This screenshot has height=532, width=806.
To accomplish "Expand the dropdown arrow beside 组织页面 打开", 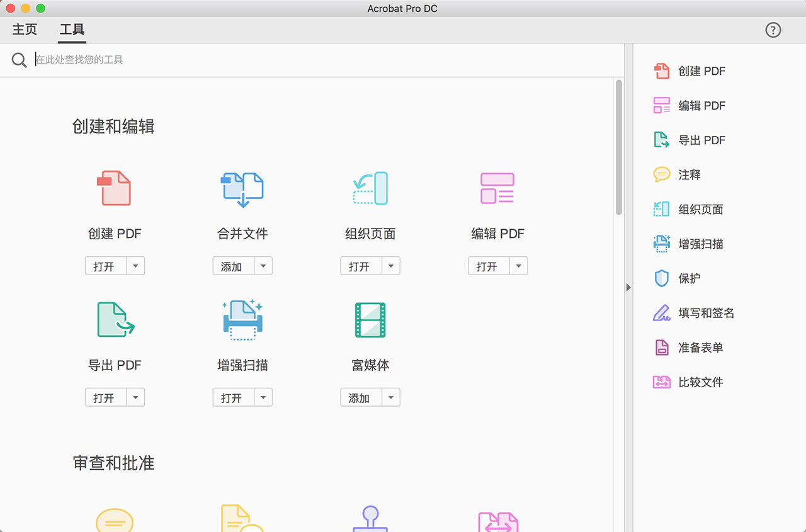I will coord(391,266).
